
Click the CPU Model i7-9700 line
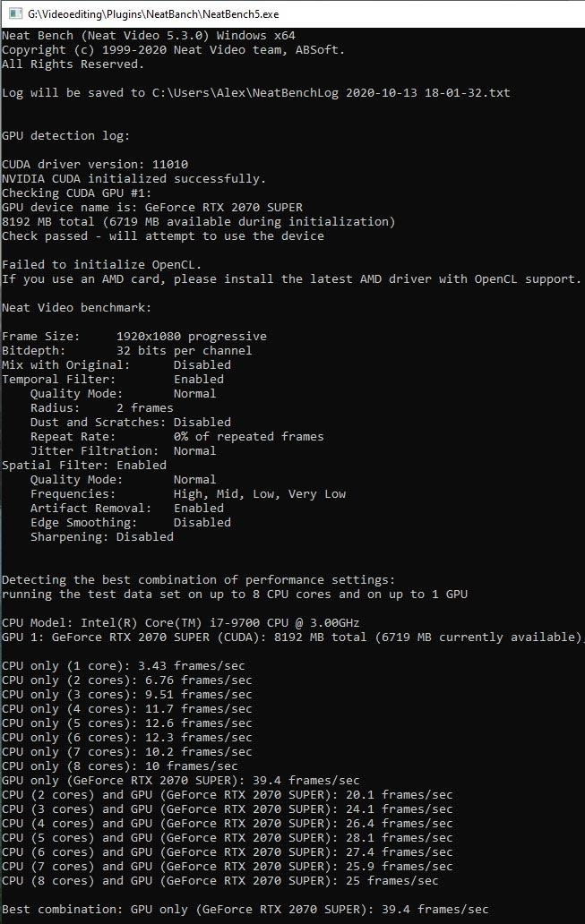click(x=180, y=623)
